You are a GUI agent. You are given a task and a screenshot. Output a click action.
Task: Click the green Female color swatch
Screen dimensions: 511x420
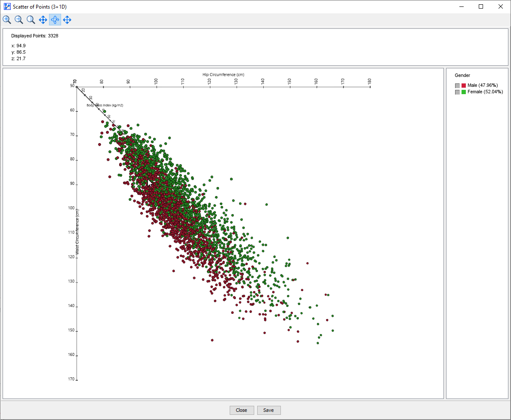pyautogui.click(x=464, y=92)
